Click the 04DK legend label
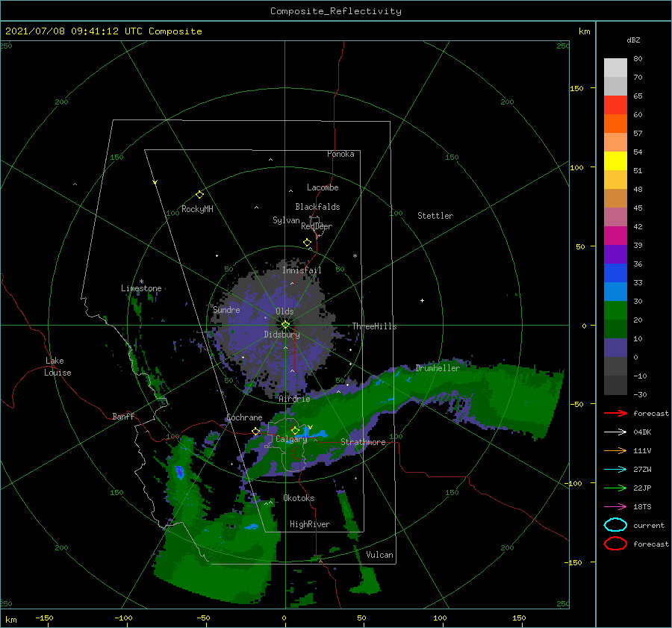 (x=642, y=432)
